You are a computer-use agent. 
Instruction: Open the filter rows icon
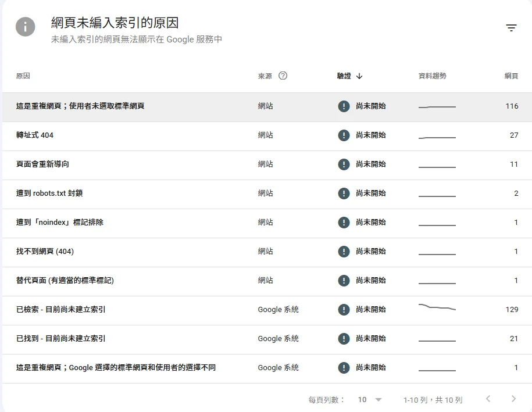point(511,27)
